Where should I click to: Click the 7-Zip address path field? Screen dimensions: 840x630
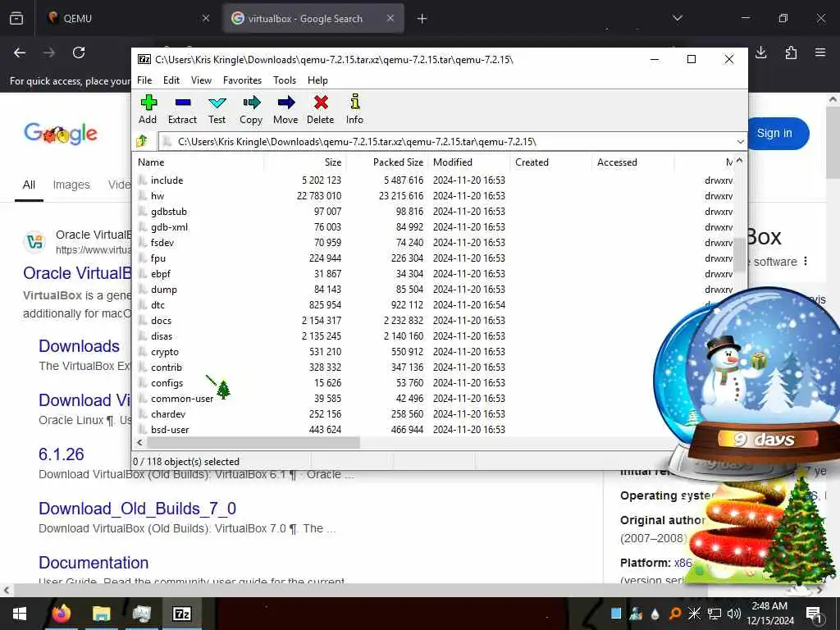[447, 142]
